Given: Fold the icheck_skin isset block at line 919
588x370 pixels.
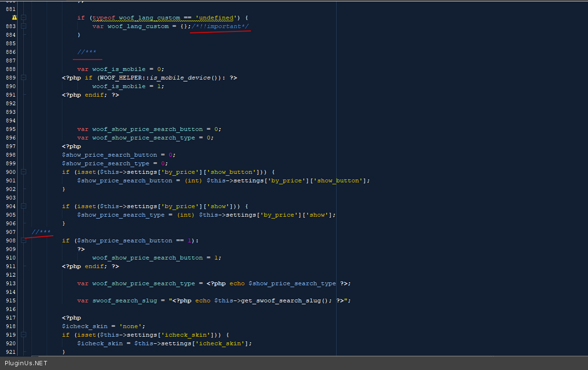Looking at the screenshot, I should coord(23,335).
